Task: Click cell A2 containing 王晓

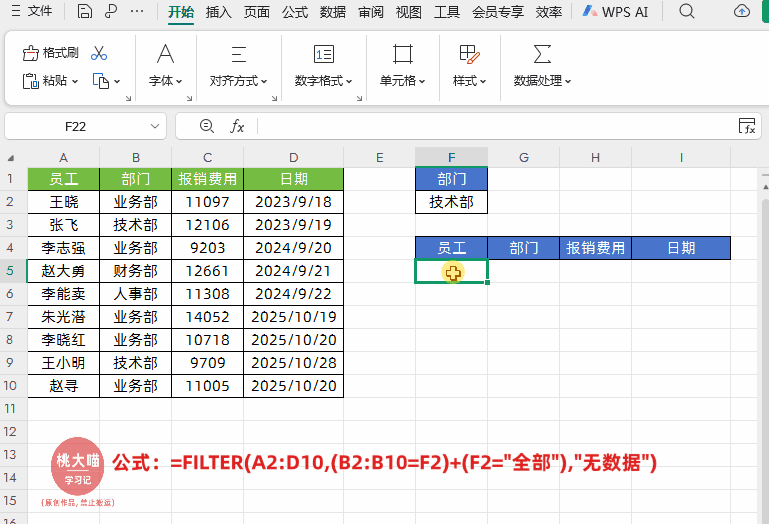Action: coord(63,202)
